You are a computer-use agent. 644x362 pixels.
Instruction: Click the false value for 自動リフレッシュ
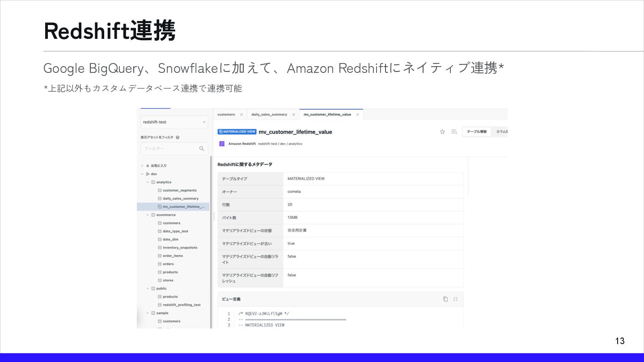click(292, 275)
